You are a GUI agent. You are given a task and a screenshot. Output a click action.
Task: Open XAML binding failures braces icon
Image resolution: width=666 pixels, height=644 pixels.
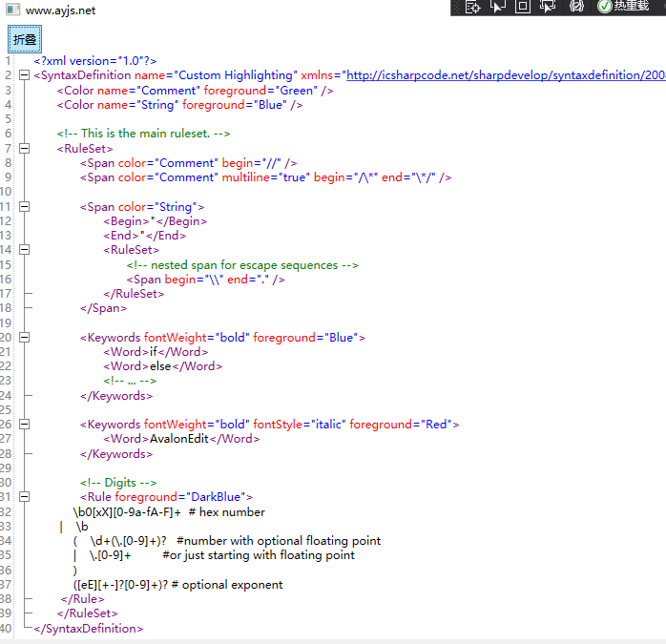tap(576, 7)
